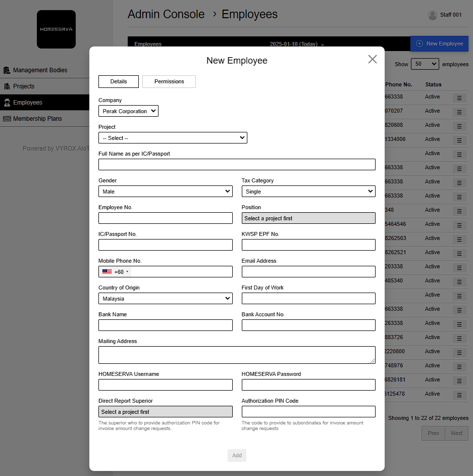Open the Company dropdown
The height and width of the screenshot is (476, 473).
pyautogui.click(x=128, y=111)
